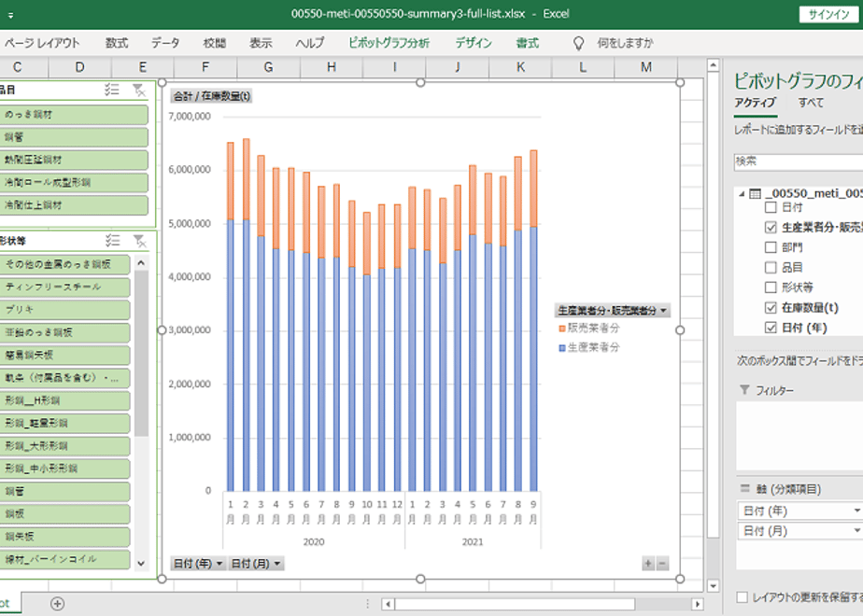Select ティンフリースチール slicer item
This screenshot has height=616, width=863.
(x=65, y=287)
